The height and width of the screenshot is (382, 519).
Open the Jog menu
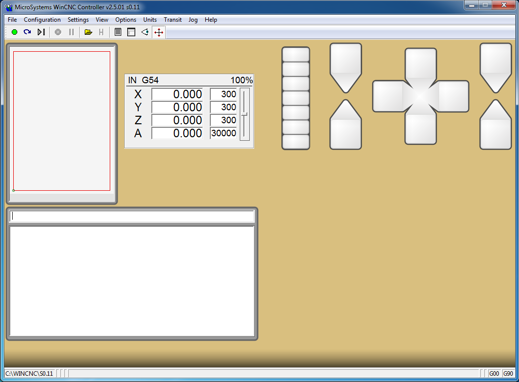[193, 20]
